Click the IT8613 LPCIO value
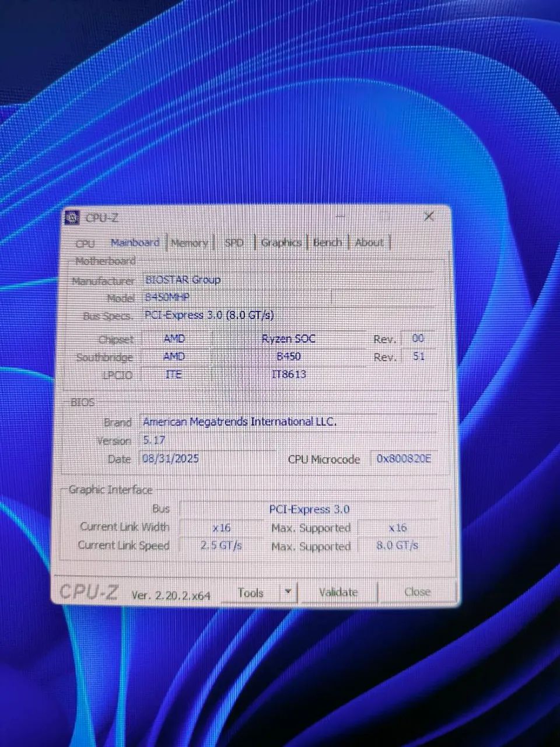The width and height of the screenshot is (560, 747). click(x=288, y=374)
